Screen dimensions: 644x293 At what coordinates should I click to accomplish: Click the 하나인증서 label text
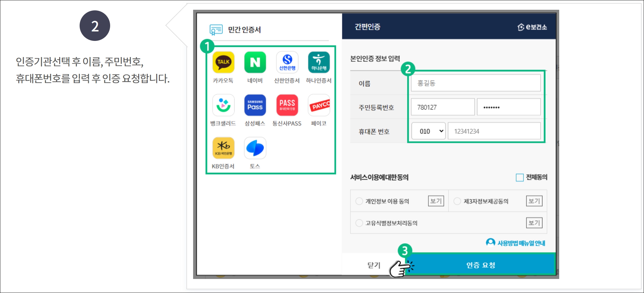[319, 81]
